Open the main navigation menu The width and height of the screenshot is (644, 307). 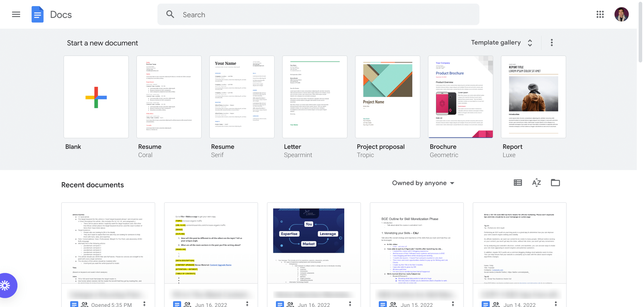tap(16, 14)
